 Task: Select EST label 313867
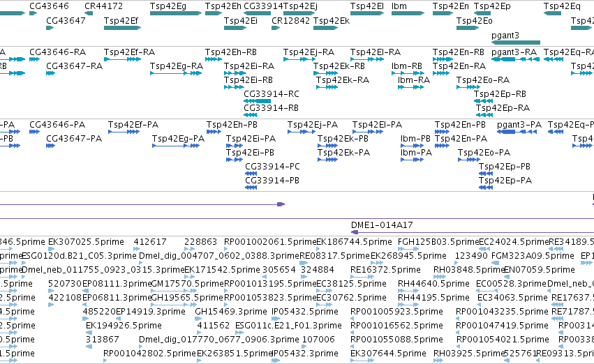(103, 340)
